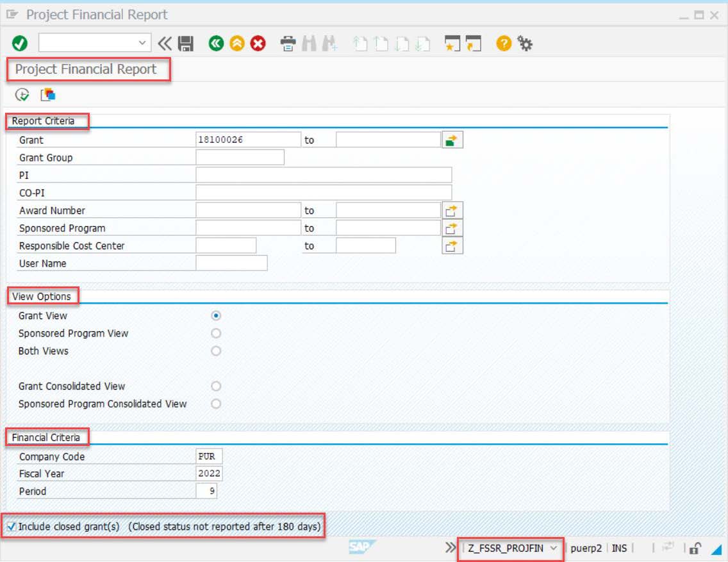
Task: Click the Get Variant icon
Action: (48, 95)
